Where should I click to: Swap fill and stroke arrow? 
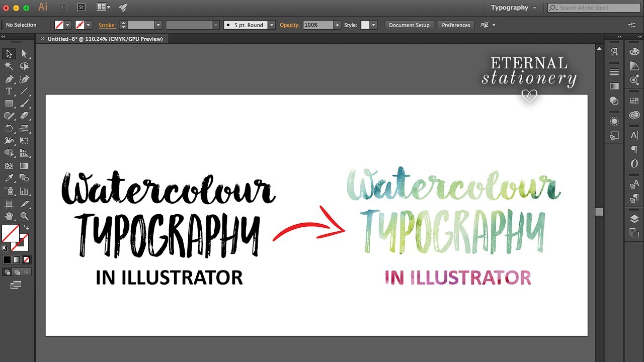pos(26,228)
